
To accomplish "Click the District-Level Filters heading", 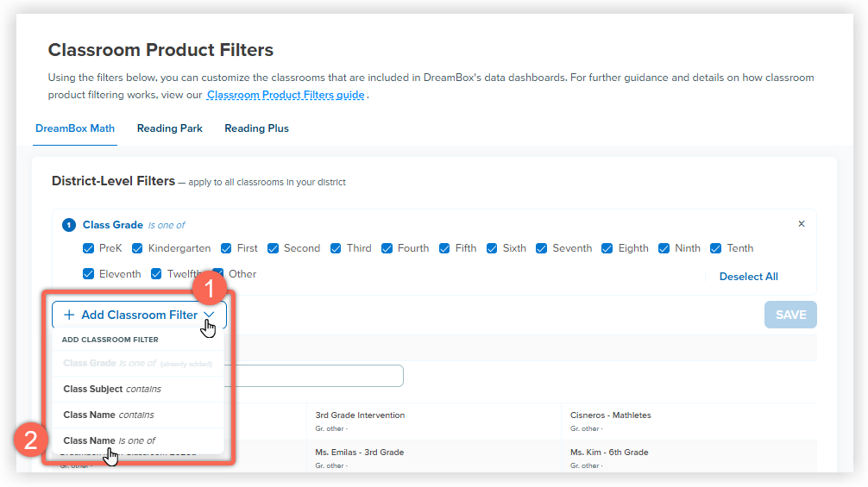I will (114, 181).
